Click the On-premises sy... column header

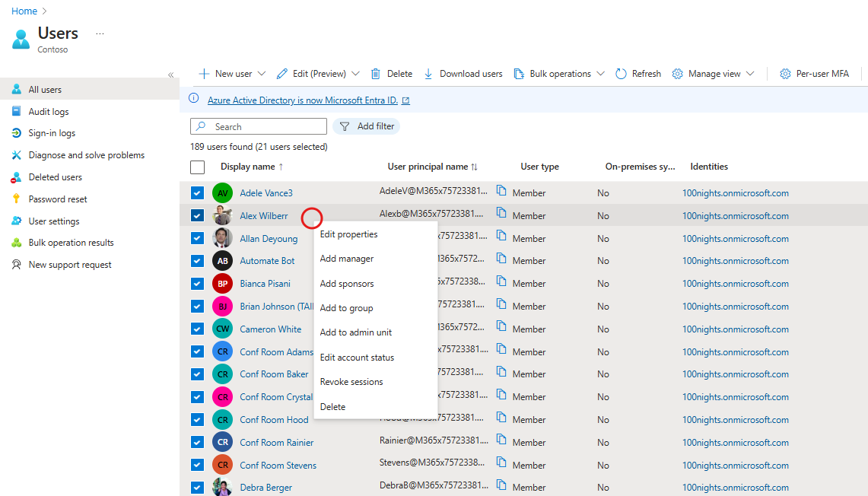(x=640, y=167)
